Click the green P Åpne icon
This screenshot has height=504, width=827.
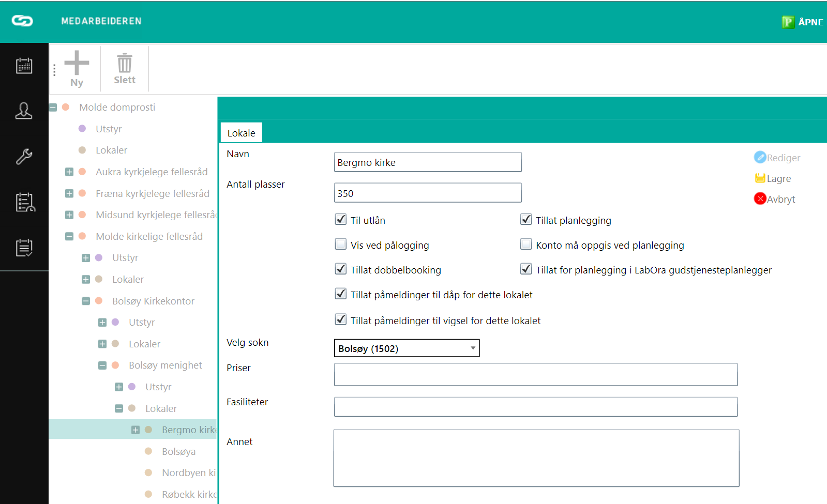[788, 22]
